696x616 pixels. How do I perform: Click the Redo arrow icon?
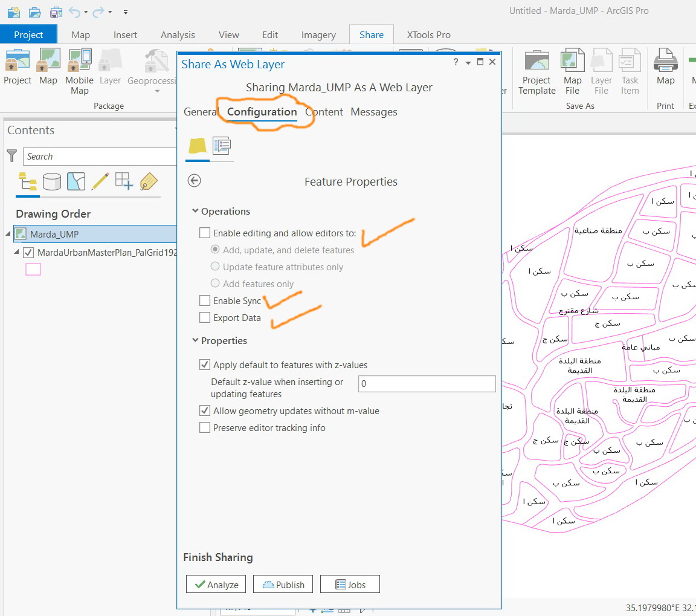pyautogui.click(x=98, y=12)
